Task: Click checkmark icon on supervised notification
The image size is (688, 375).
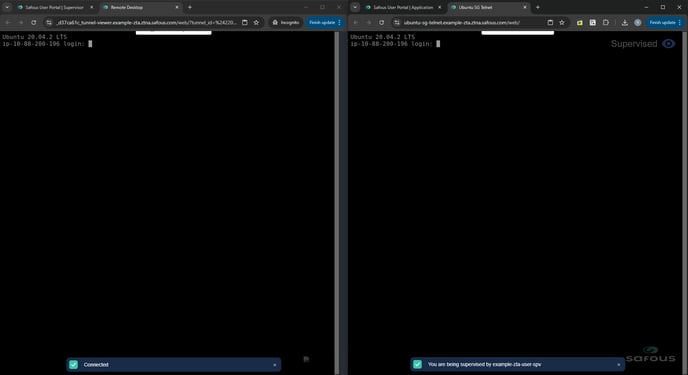Action: coord(417,364)
